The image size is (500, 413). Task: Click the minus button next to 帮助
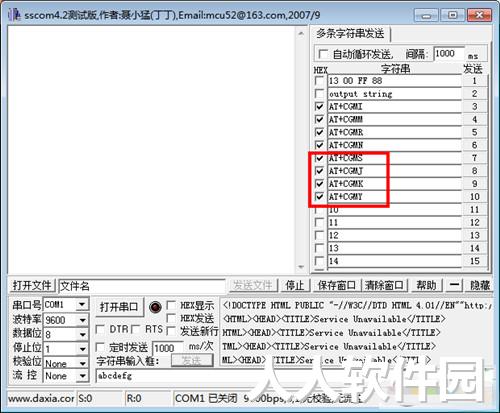454,285
